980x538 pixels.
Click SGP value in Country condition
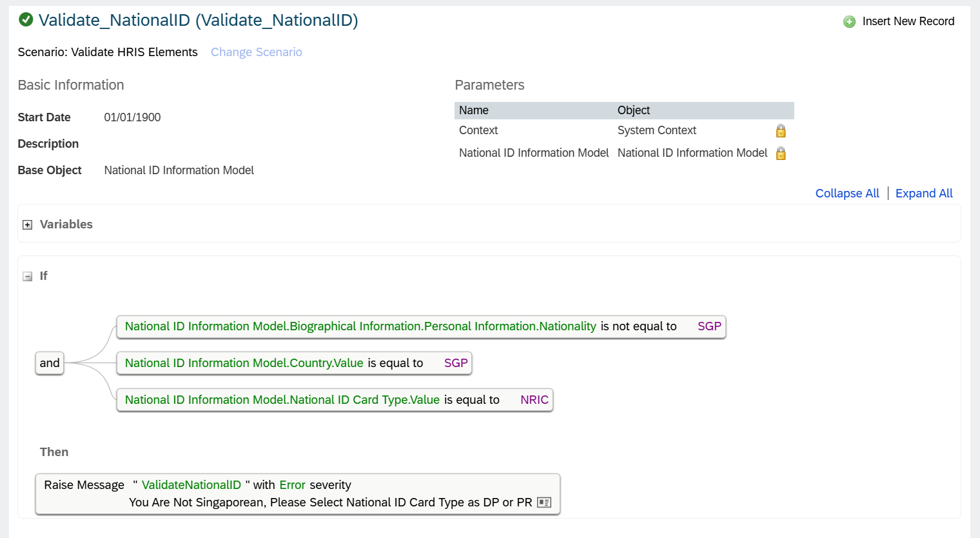click(x=456, y=363)
